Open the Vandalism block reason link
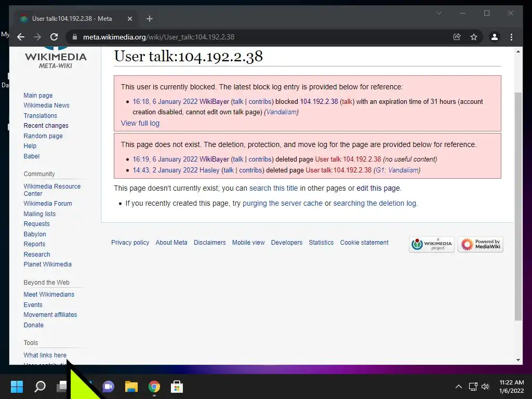532x399 pixels. 281,112
